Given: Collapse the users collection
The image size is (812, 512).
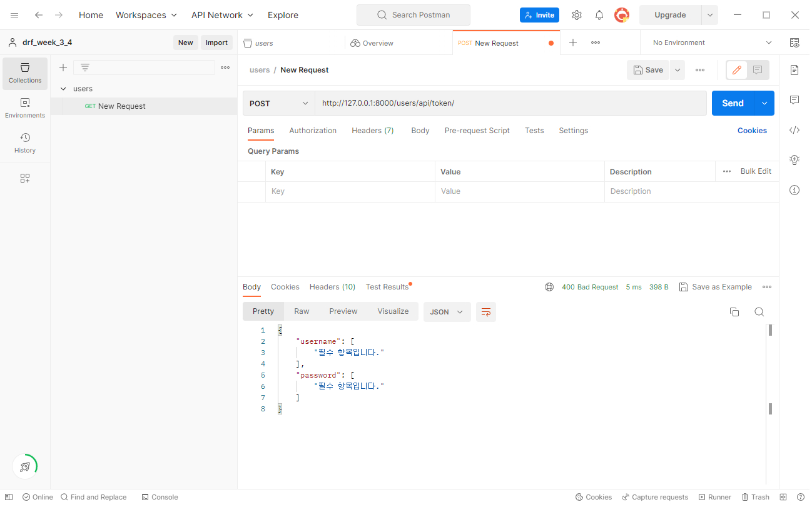Looking at the screenshot, I should (x=63, y=89).
